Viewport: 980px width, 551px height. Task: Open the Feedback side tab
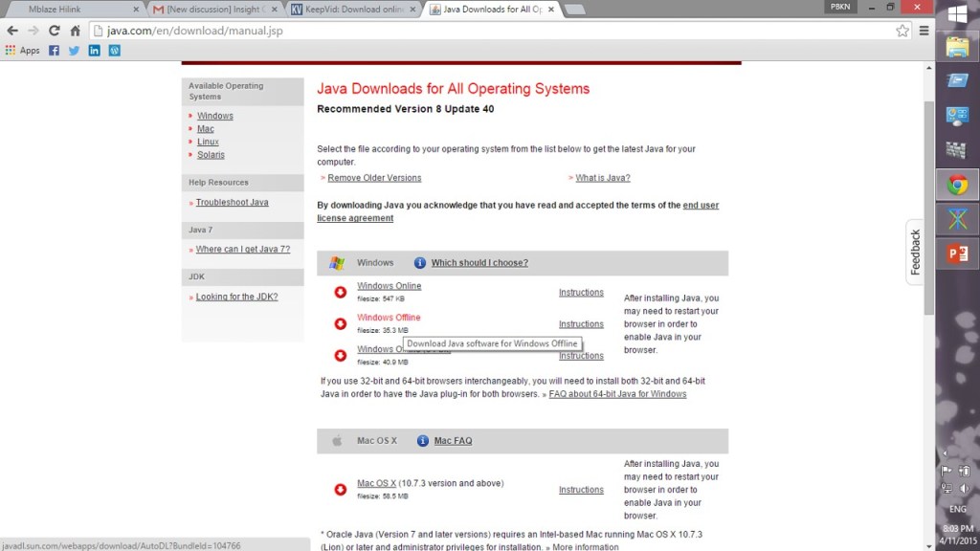click(x=915, y=252)
